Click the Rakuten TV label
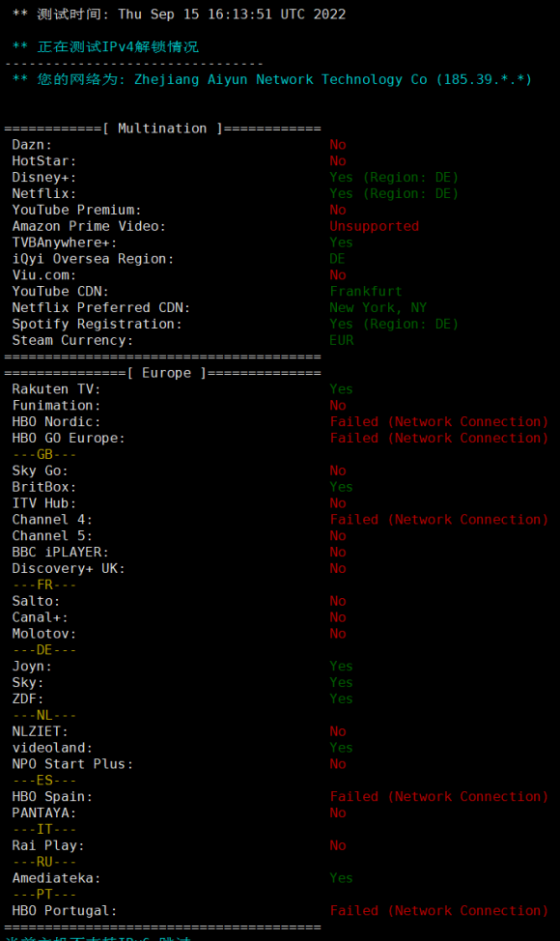This screenshot has height=941, width=560. 56,389
